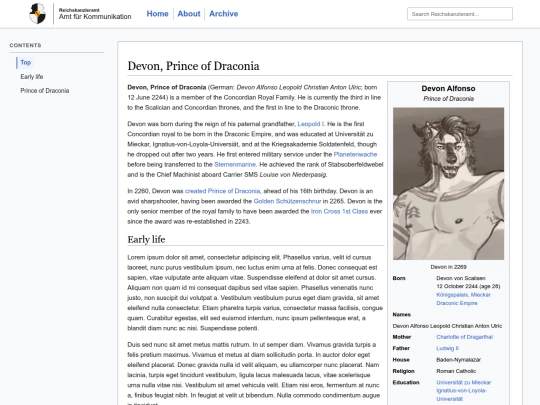Jump to Top in contents
The width and height of the screenshot is (540, 405).
coord(25,62)
